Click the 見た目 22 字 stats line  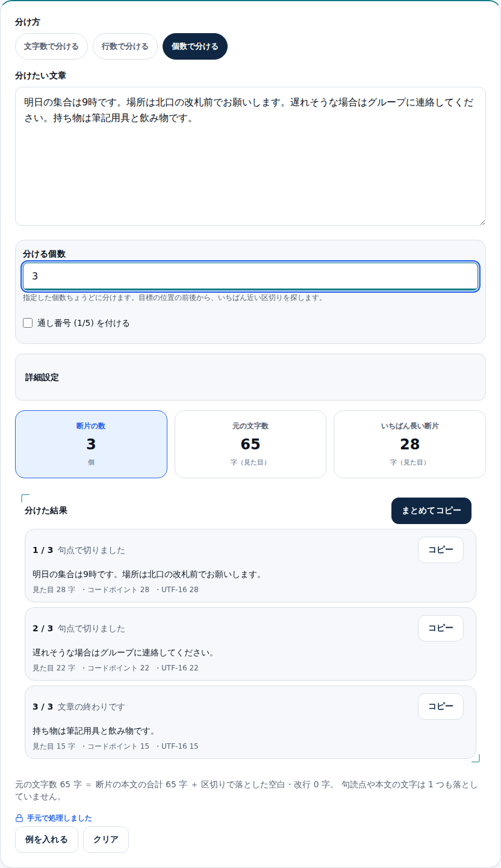point(116,667)
